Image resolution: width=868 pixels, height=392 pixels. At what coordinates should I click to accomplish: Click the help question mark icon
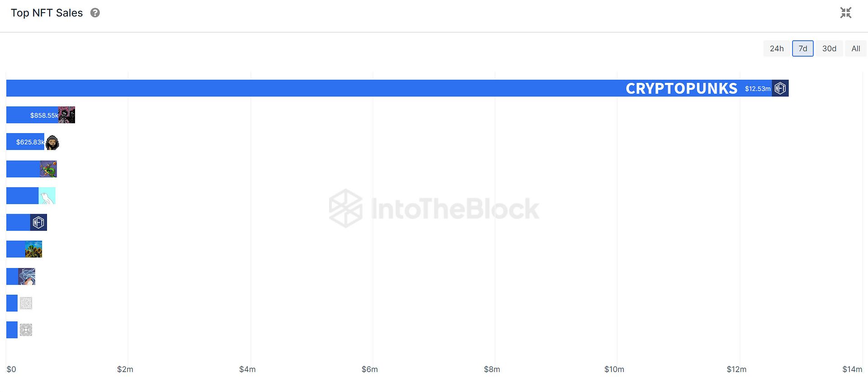[x=95, y=13]
